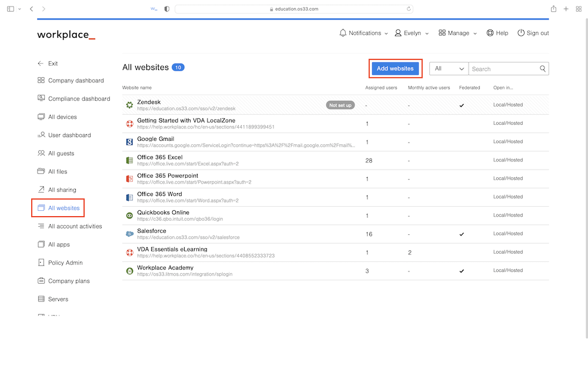Click the Notifications bell icon

343,33
